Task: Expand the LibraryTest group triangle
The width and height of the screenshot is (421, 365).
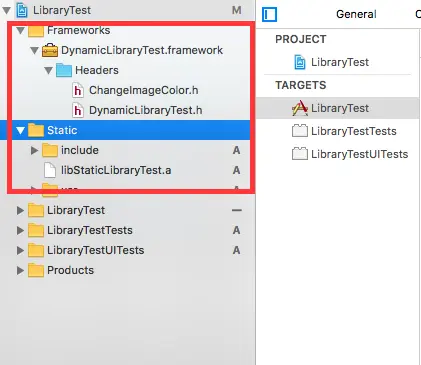Action: coord(20,210)
